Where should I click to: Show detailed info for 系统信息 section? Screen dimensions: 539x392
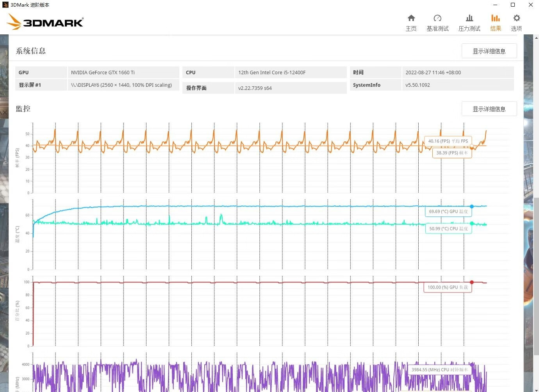point(489,51)
